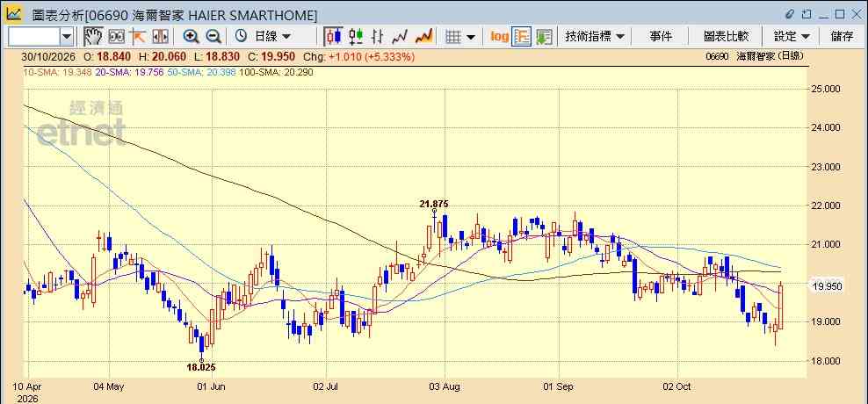Click the 圖表比較 button

point(726,37)
